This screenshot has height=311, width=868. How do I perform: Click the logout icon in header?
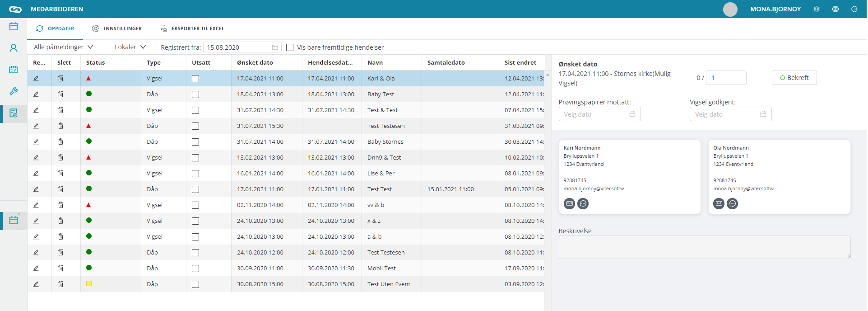(854, 9)
